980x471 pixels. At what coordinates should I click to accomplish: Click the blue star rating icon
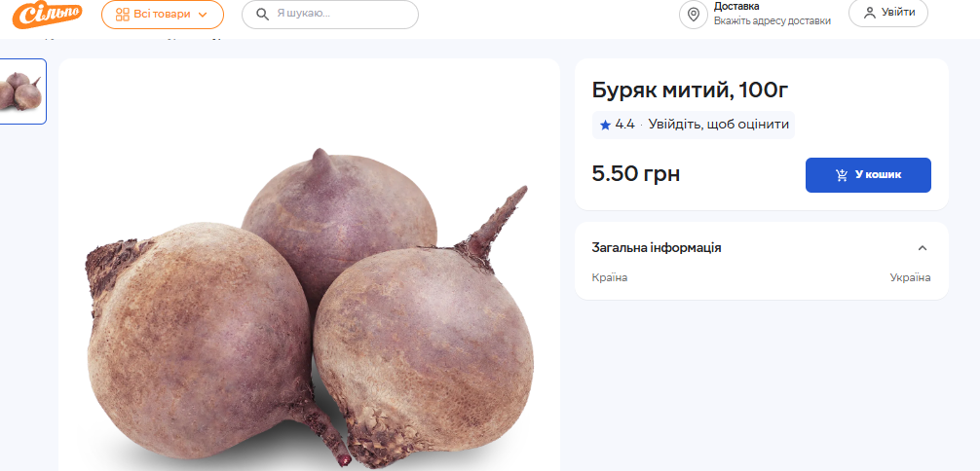[605, 125]
